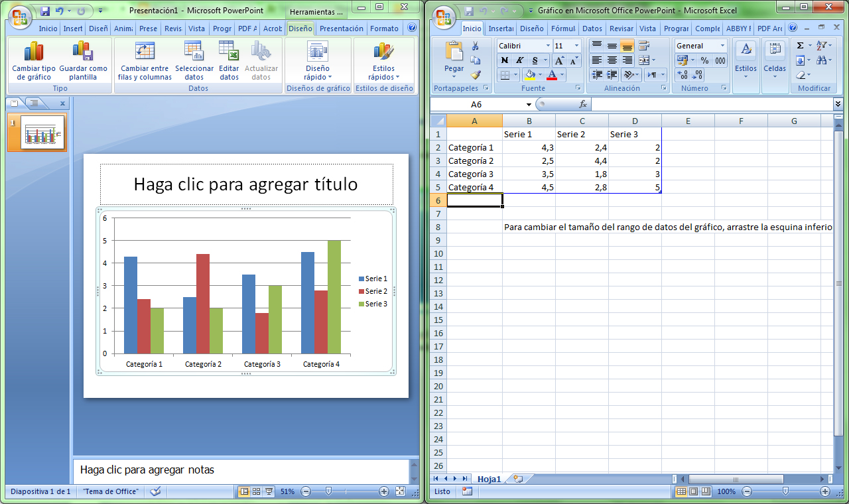Image resolution: width=849 pixels, height=504 pixels.
Task: Select slide 1 thumbnail in the panel
Action: coord(42,132)
